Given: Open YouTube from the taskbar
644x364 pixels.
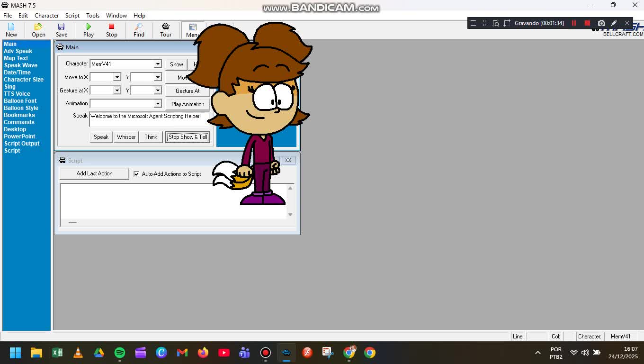Looking at the screenshot, I should pyautogui.click(x=224, y=353).
